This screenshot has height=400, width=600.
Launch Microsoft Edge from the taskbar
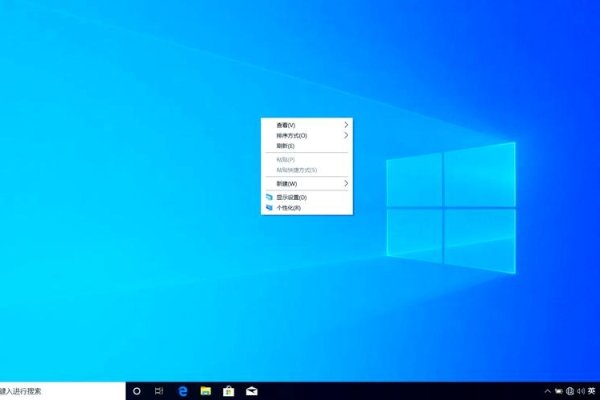(x=183, y=391)
